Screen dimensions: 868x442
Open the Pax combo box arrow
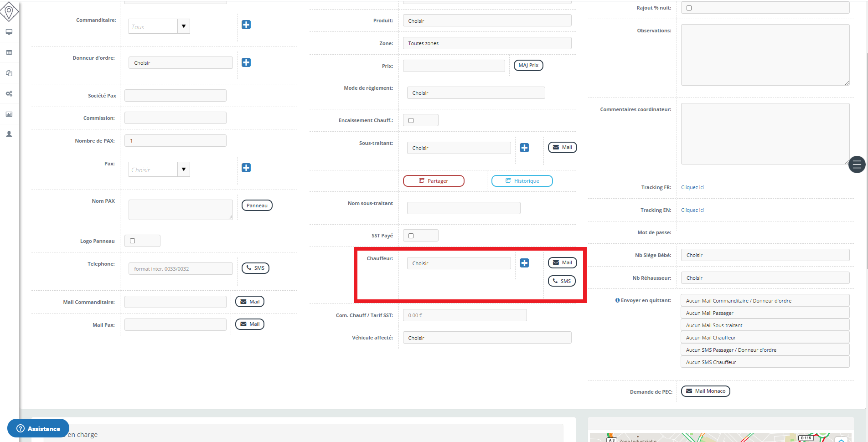tap(183, 170)
